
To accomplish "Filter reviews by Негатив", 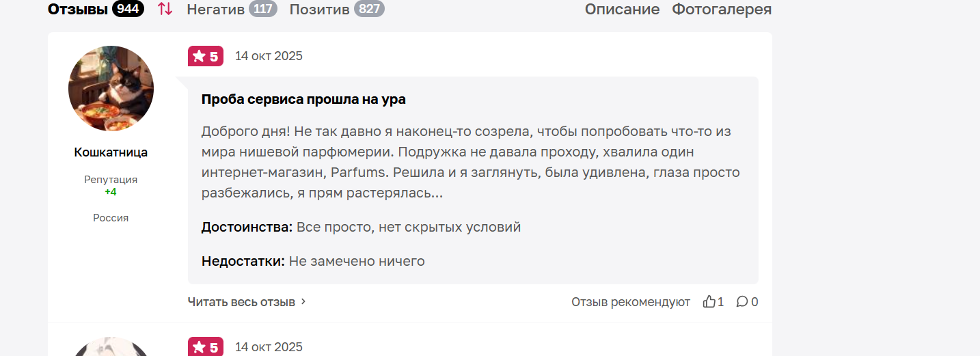I will tap(215, 9).
